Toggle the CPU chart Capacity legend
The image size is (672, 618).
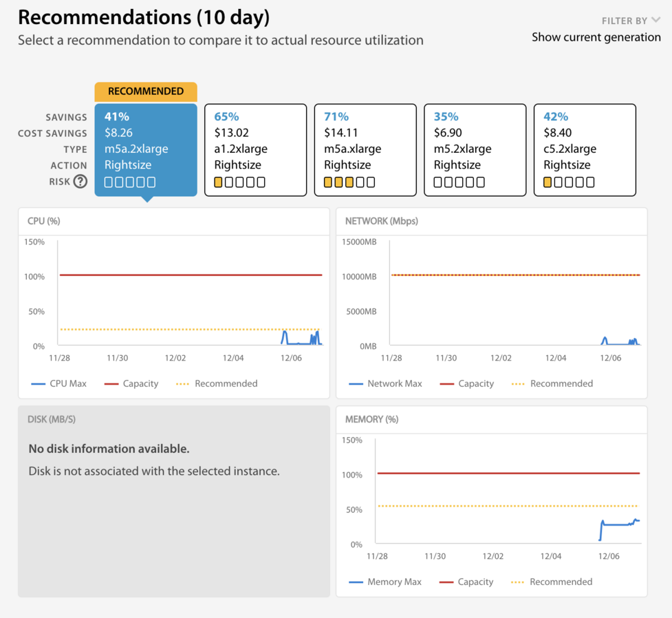tap(131, 383)
